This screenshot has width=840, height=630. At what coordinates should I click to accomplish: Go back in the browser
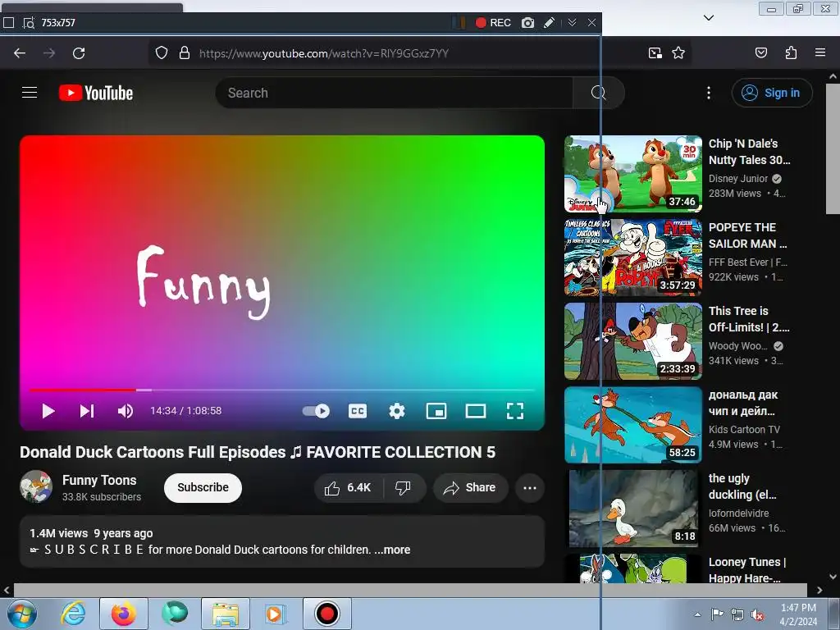click(20, 53)
